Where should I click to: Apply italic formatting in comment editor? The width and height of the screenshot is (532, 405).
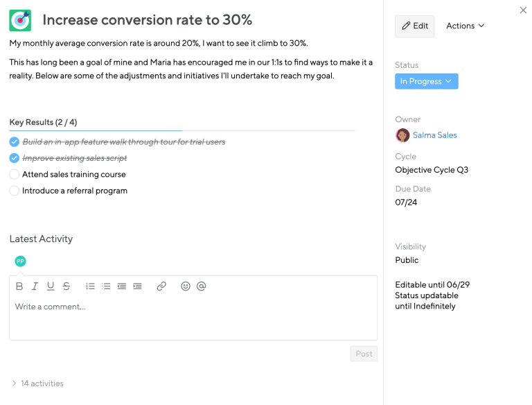click(x=35, y=286)
